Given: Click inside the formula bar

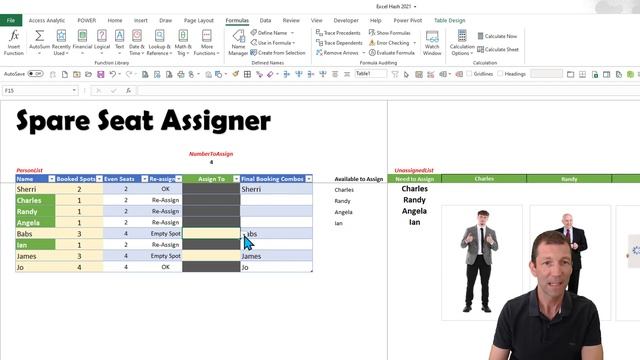Looking at the screenshot, I should (388, 91).
